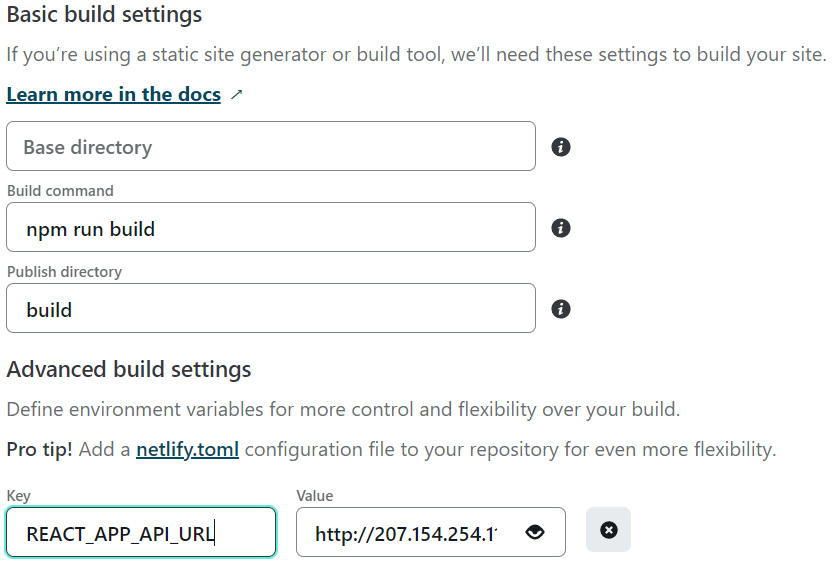Click the Basic build settings heading
This screenshot has width=835, height=564.
(104, 14)
